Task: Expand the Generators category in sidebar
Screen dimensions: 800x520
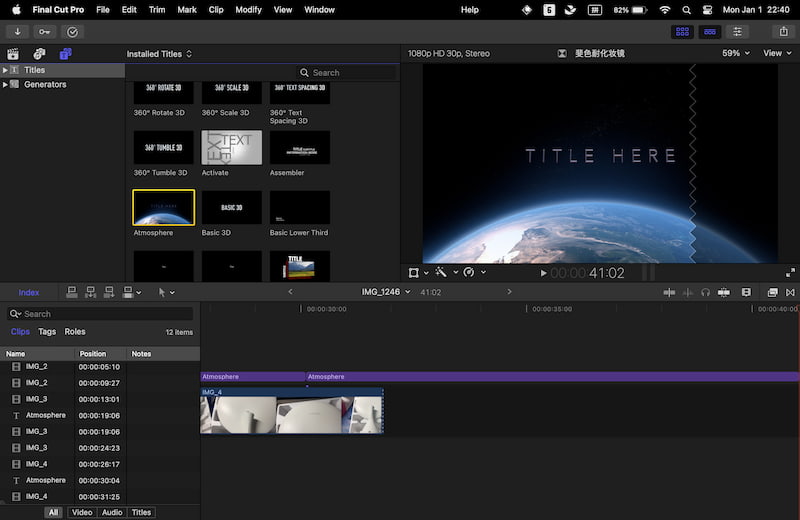Action: pyautogui.click(x=5, y=85)
